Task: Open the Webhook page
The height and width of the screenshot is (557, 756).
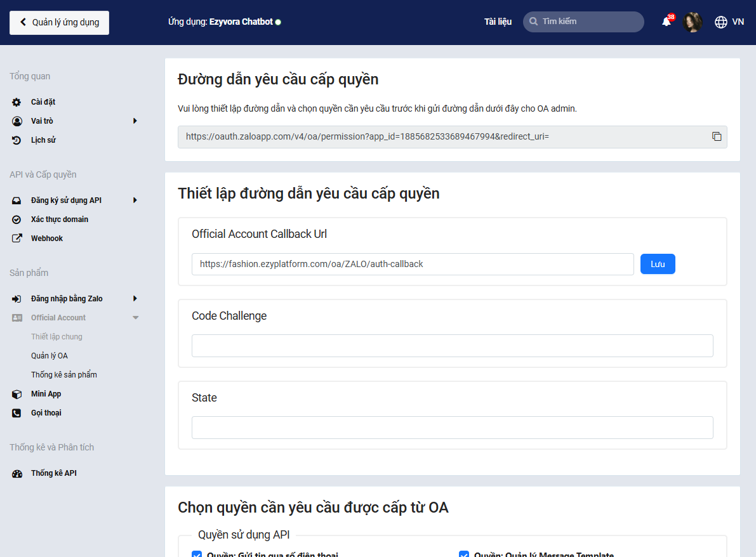Action: 47,239
